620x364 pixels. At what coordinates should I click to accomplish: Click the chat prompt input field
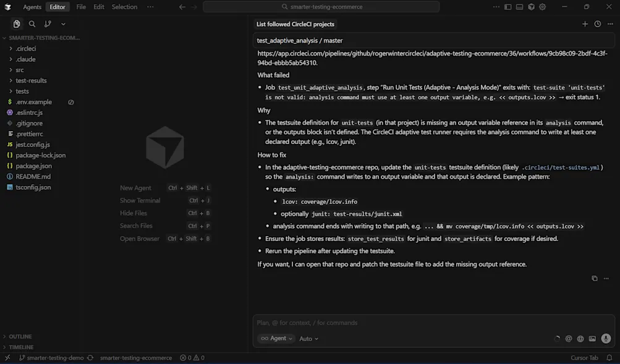pos(433,323)
